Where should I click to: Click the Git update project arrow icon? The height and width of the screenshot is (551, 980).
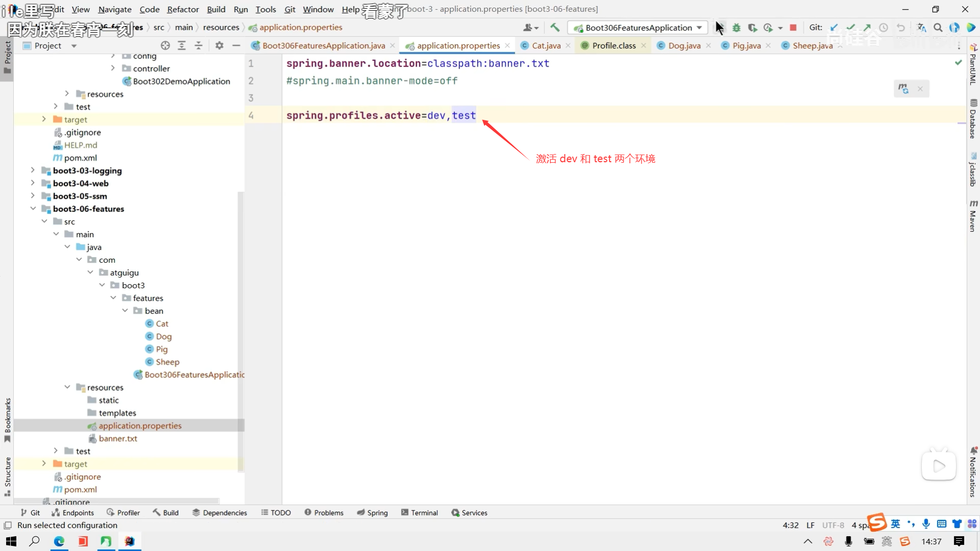click(x=834, y=28)
